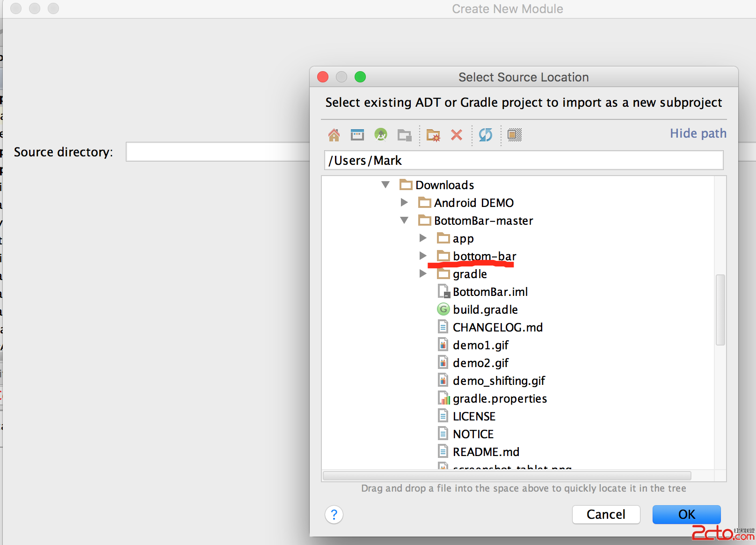Expand the gradle folder arrow

(423, 273)
